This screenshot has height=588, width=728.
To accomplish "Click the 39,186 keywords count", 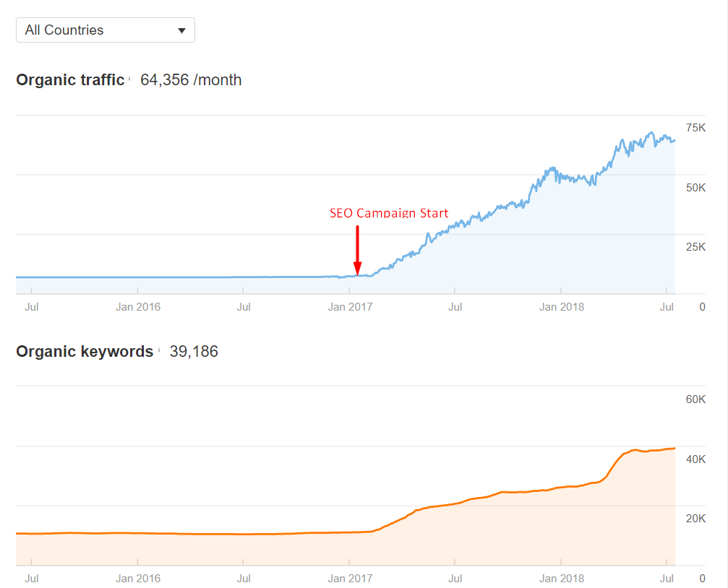I will pos(194,352).
